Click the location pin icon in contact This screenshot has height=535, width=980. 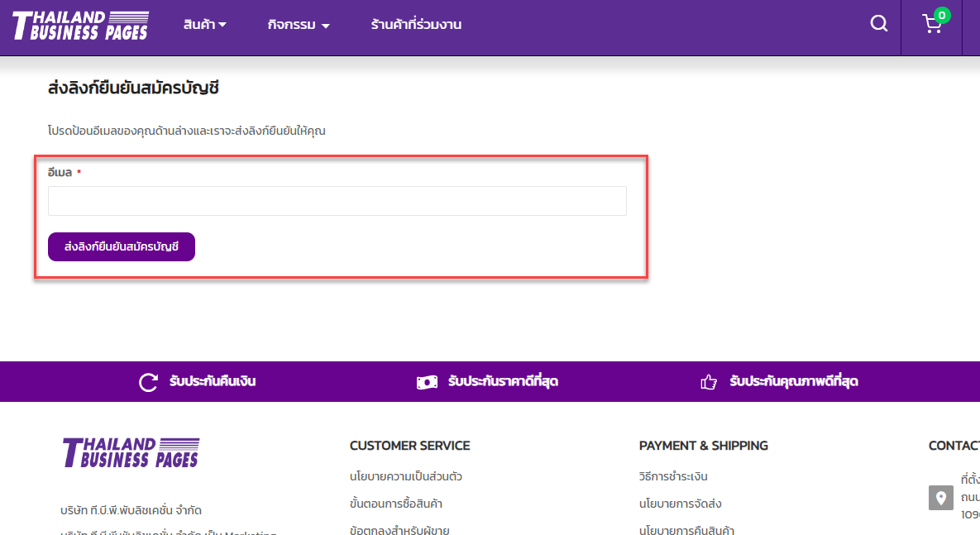[x=940, y=498]
